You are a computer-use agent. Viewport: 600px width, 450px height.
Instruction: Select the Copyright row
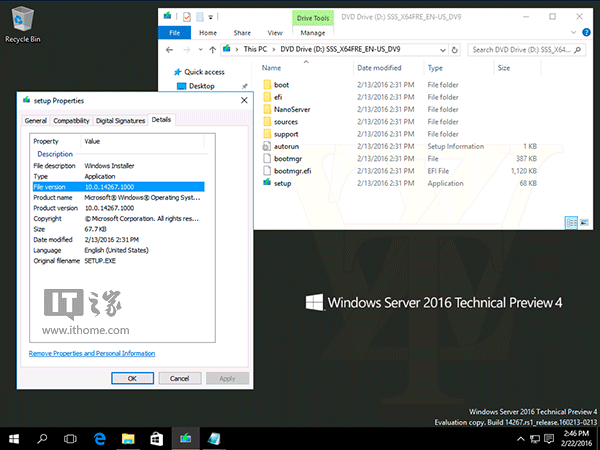119,218
